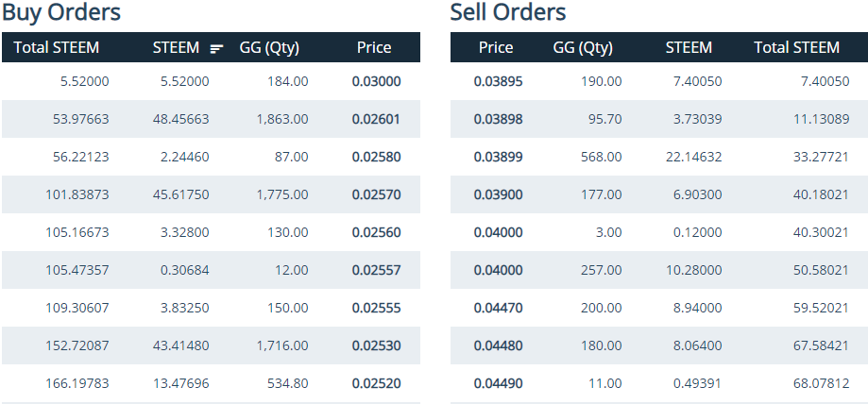
Task: Select buy order priced at 0.02601
Action: click(376, 119)
